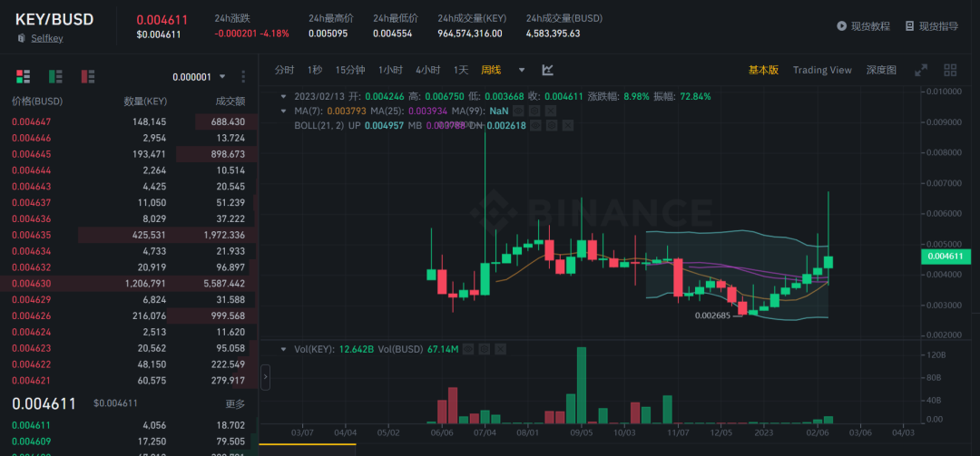Collapse the 2023/02/13 OHLC info row

point(284,97)
